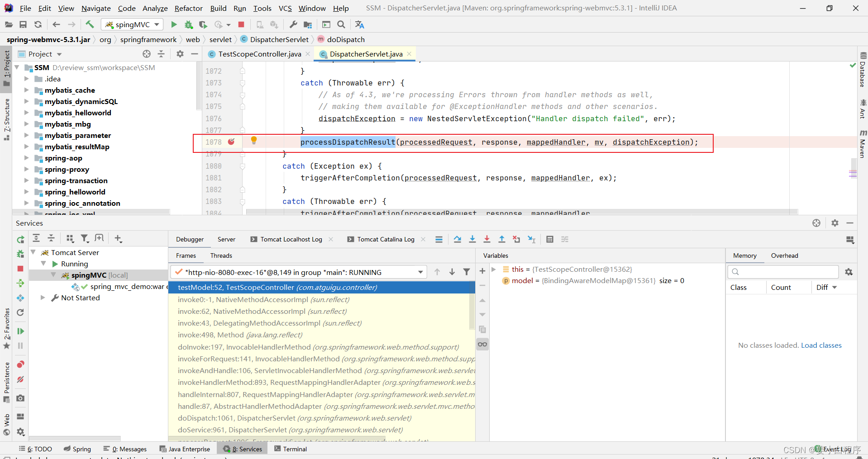Stop the process with the top toolbar red square
This screenshot has width=868, height=459.
coord(241,24)
